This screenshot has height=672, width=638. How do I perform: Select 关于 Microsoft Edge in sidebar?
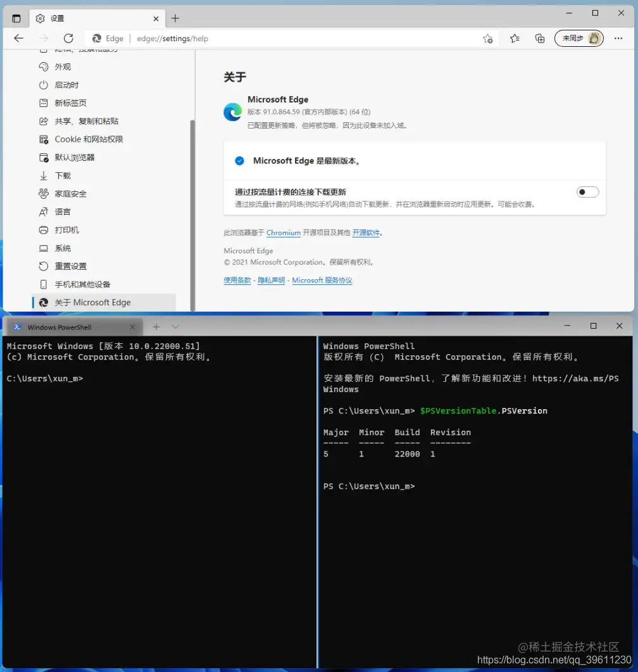click(104, 303)
